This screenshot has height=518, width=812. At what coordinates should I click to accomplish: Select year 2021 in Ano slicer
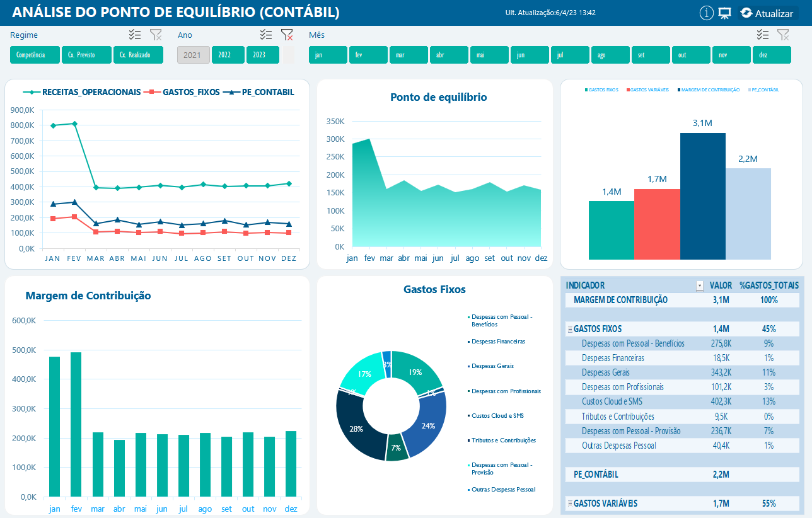point(194,55)
